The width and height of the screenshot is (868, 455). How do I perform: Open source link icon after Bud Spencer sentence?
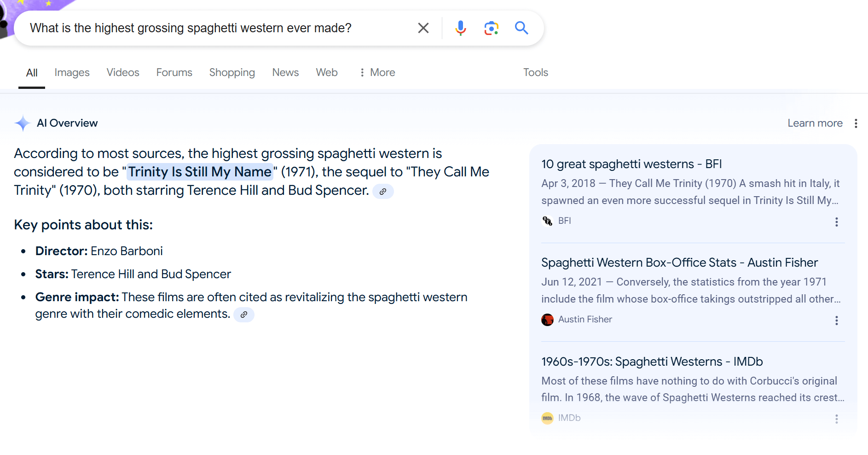pos(383,192)
